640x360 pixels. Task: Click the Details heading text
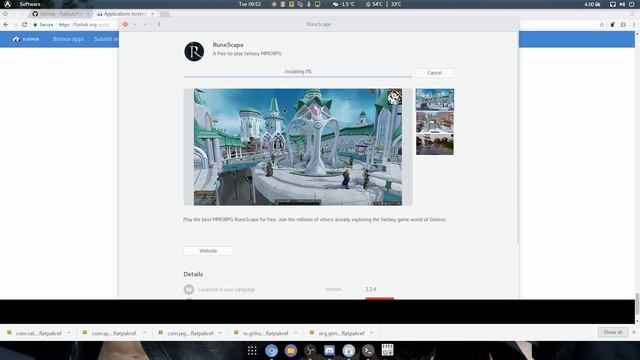(x=193, y=274)
